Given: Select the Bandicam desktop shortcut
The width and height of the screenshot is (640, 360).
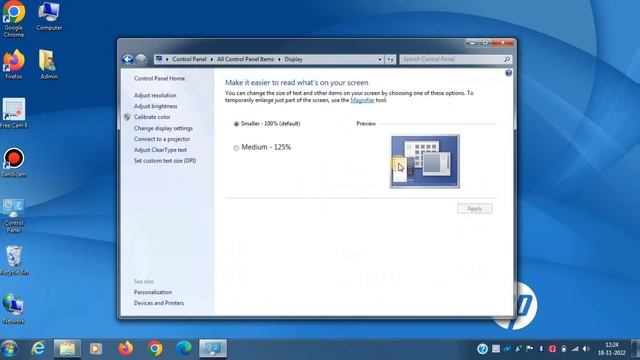Looking at the screenshot, I should coord(13,162).
